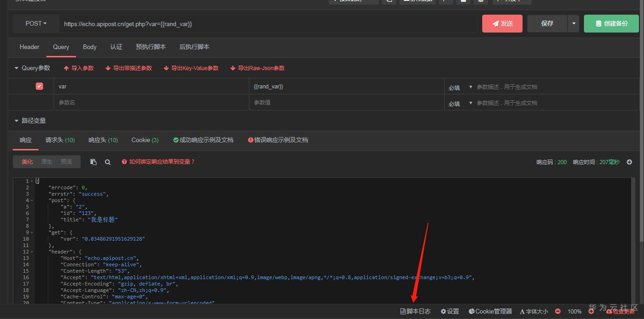Image resolution: width=644 pixels, height=319 pixels.
Task: Click the request URL input field
Action: point(268,24)
